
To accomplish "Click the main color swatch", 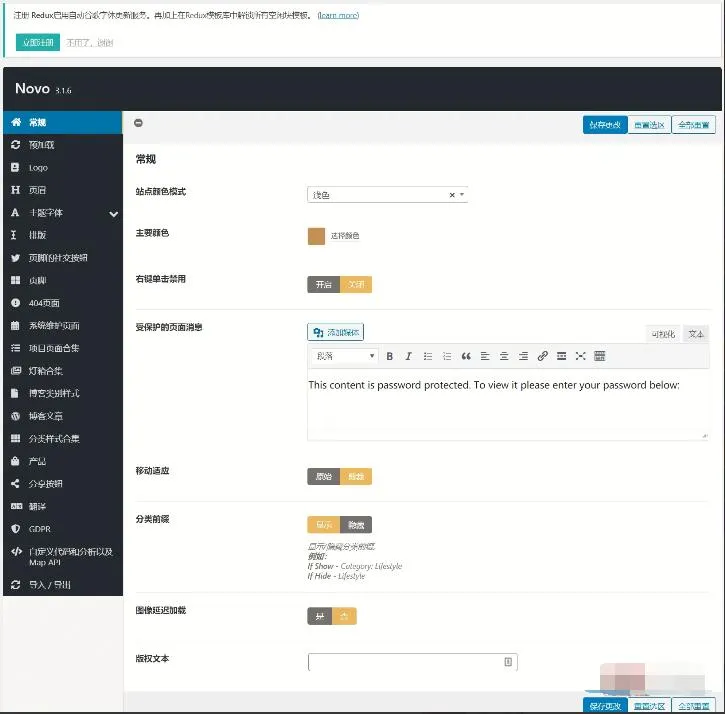I will (316, 236).
